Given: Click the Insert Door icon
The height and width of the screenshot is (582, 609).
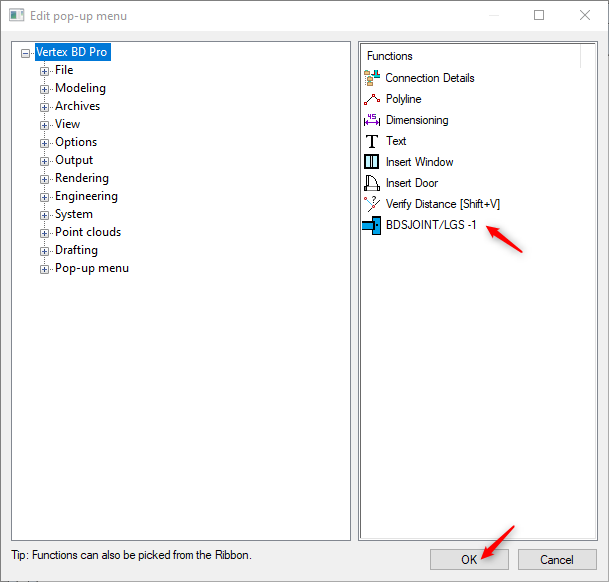Looking at the screenshot, I should click(372, 183).
